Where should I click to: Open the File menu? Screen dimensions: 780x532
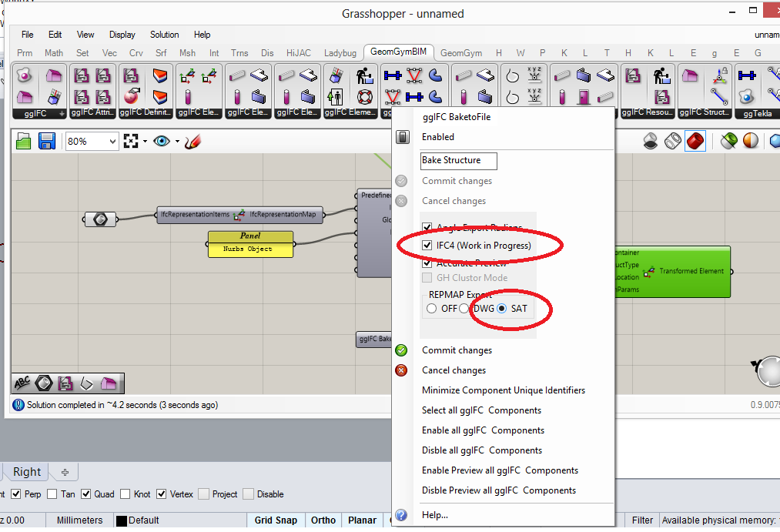[28, 35]
